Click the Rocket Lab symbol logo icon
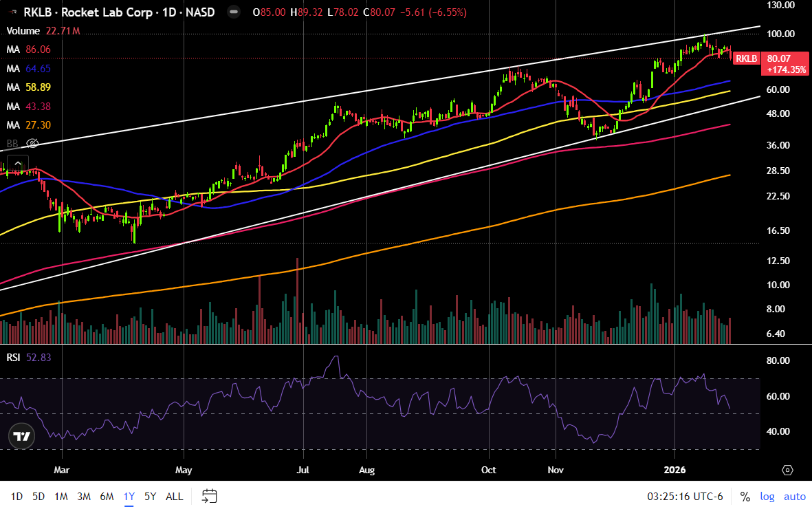 (12, 12)
